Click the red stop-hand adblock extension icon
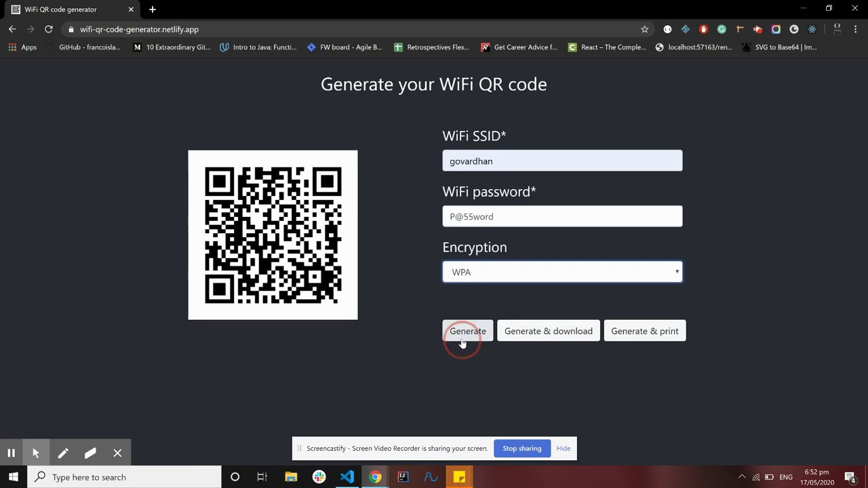 coord(703,29)
